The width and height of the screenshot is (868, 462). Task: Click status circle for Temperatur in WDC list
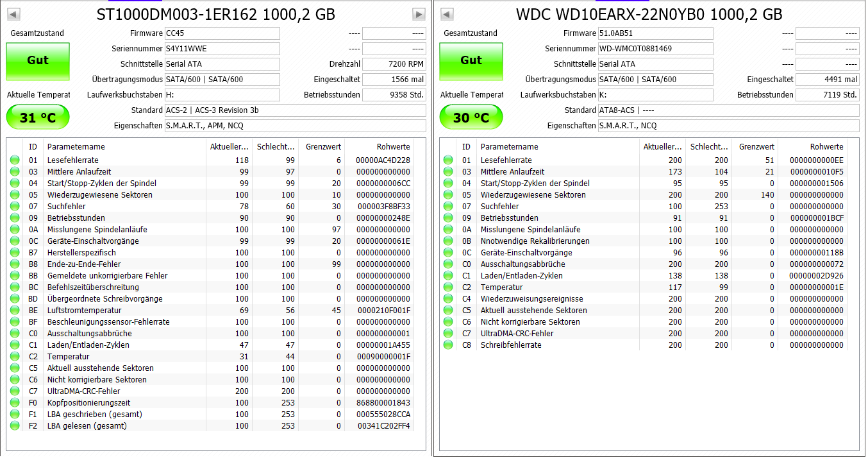[448, 287]
